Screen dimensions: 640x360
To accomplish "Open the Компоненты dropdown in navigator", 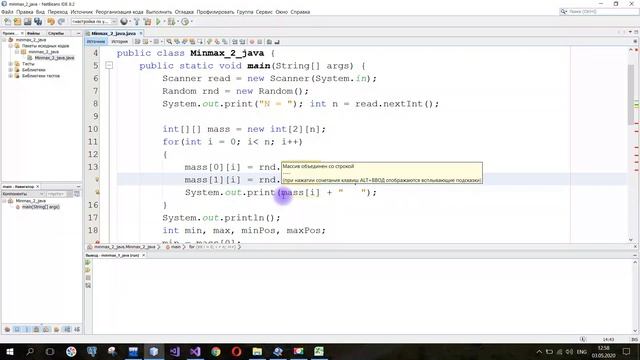I will [23, 194].
